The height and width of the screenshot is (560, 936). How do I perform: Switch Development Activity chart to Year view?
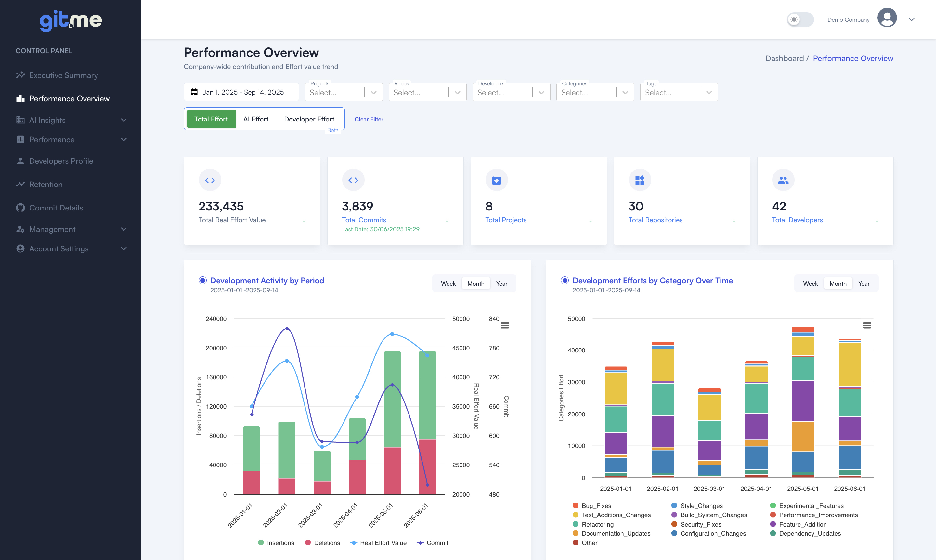tap(502, 283)
